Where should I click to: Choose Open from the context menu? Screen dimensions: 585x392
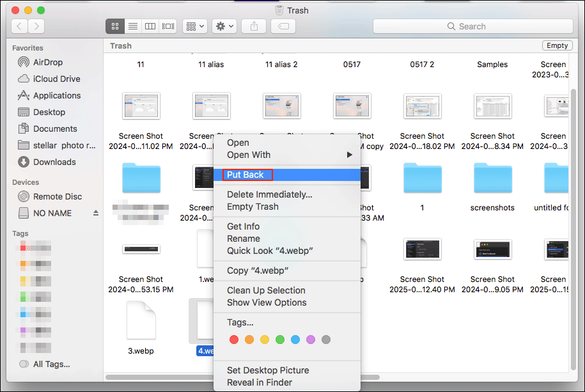click(287, 143)
